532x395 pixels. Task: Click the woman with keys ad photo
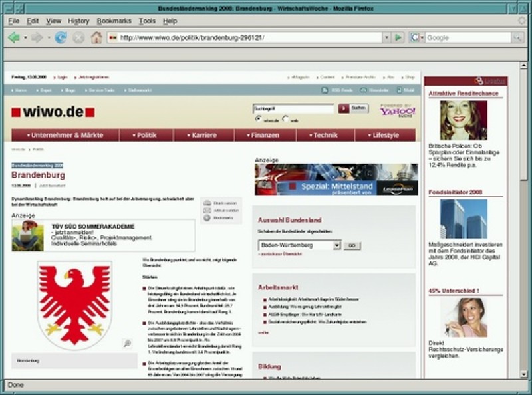pyautogui.click(x=464, y=318)
